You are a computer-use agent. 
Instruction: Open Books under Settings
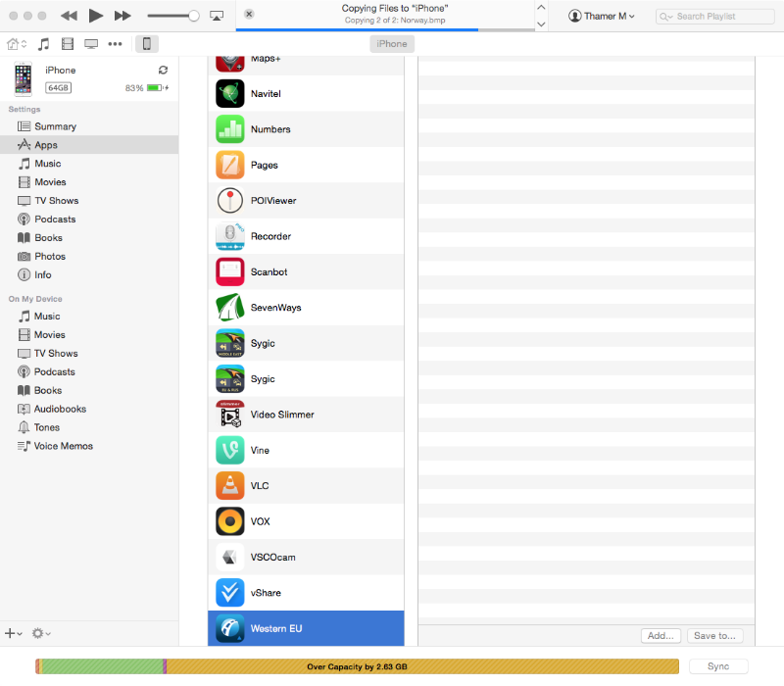pyautogui.click(x=89, y=237)
